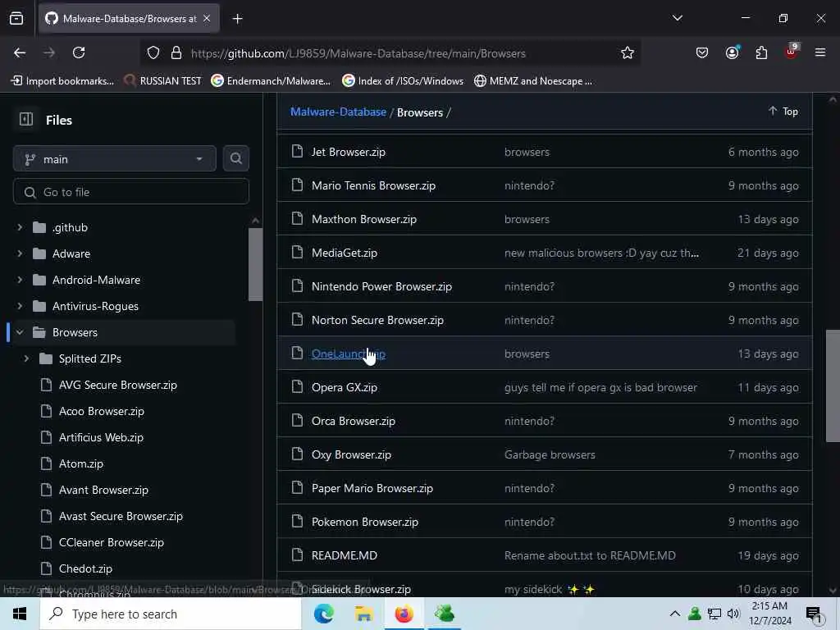The width and height of the screenshot is (840, 630).
Task: Open Pokemon Browser.zip file
Action: point(365,522)
